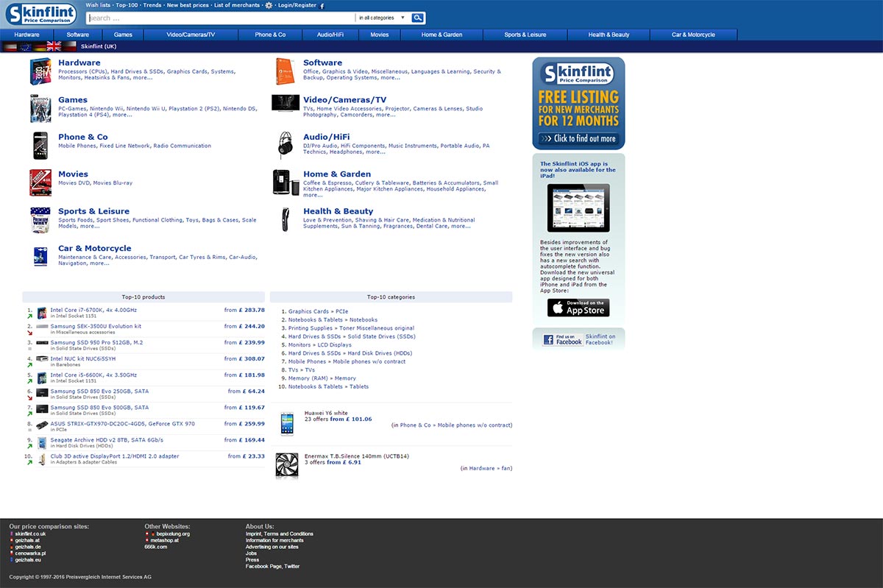Click the Huawei Y6 white phone thumbnail
This screenshot has height=588, width=883.
pos(287,424)
